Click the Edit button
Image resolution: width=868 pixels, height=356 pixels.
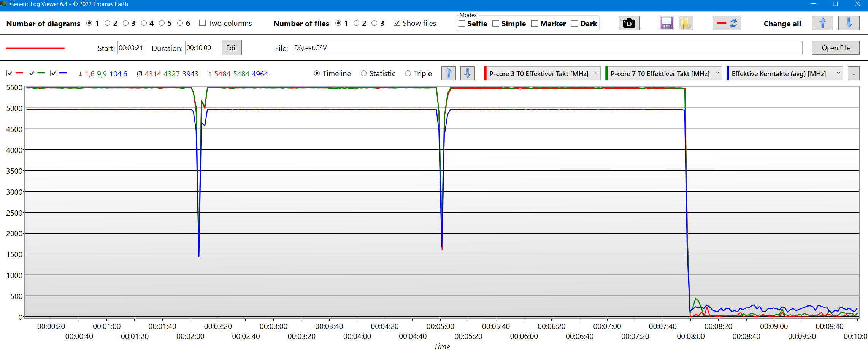[x=232, y=48]
